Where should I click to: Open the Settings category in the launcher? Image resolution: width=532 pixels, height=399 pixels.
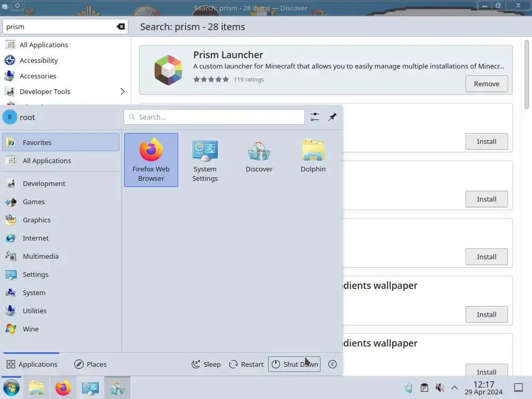(x=61, y=274)
